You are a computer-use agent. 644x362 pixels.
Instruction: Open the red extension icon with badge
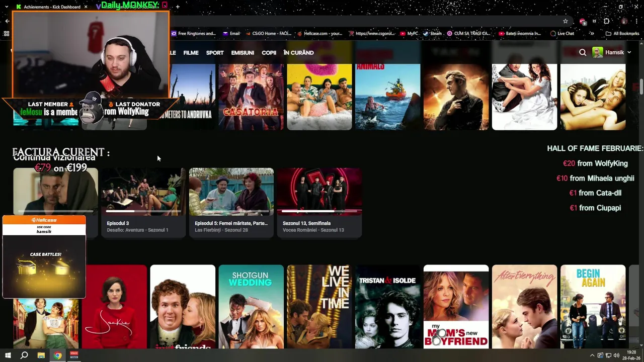tap(583, 21)
